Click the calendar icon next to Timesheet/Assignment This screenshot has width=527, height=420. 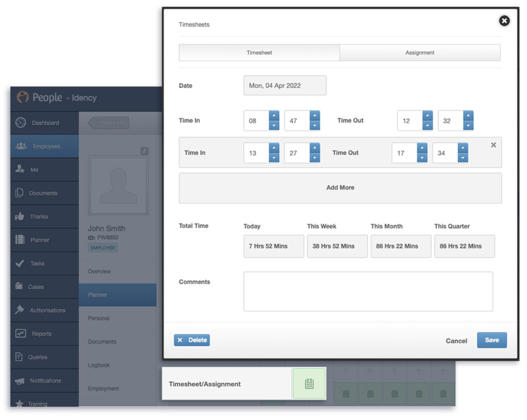309,383
